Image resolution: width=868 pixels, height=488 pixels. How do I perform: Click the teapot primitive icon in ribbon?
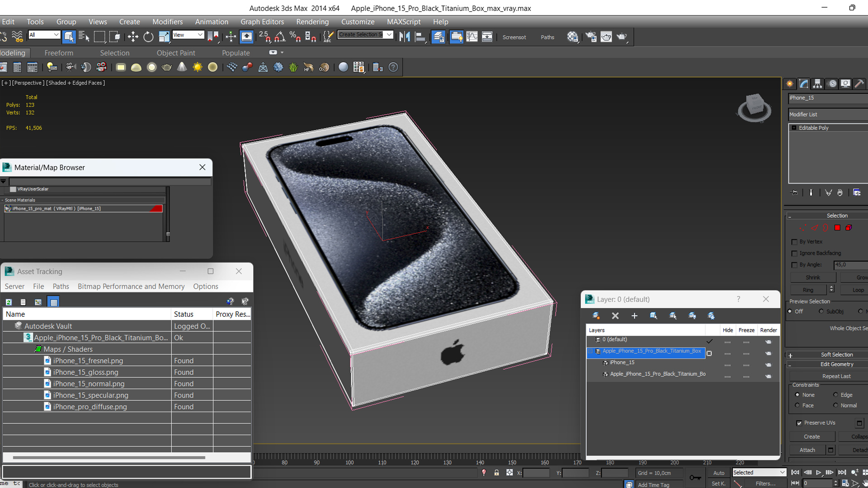pos(167,67)
